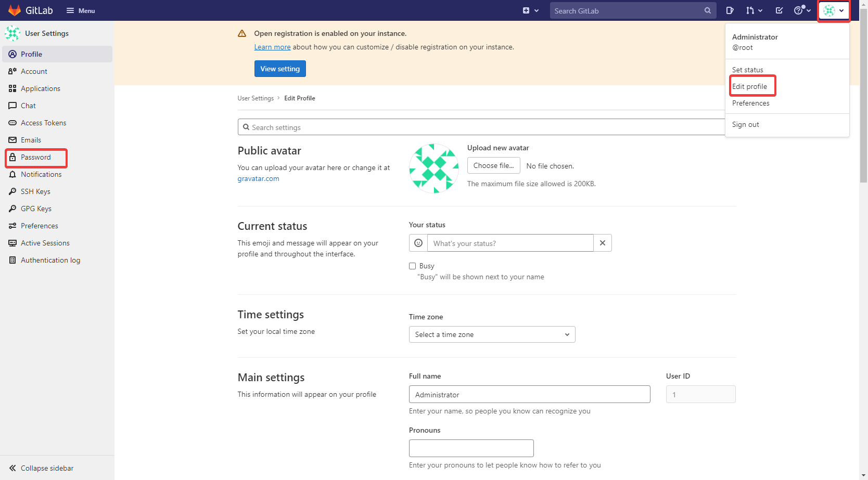This screenshot has height=480, width=868.
Task: Toggle the Notifications sidebar entry
Action: [x=41, y=174]
